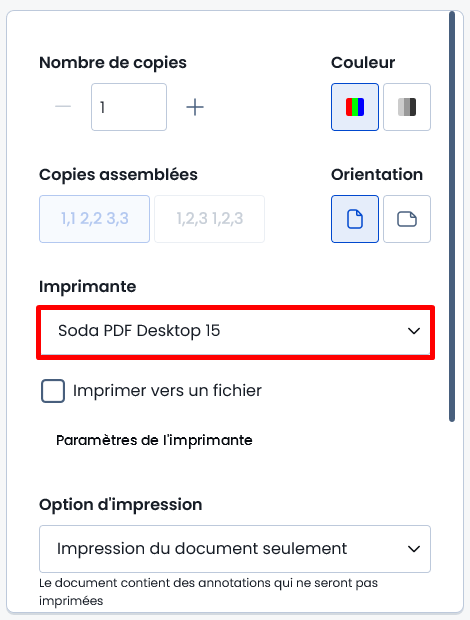This screenshot has height=620, width=470.
Task: Select the 1,2,3 1,2,3 collation option
Action: click(x=210, y=219)
